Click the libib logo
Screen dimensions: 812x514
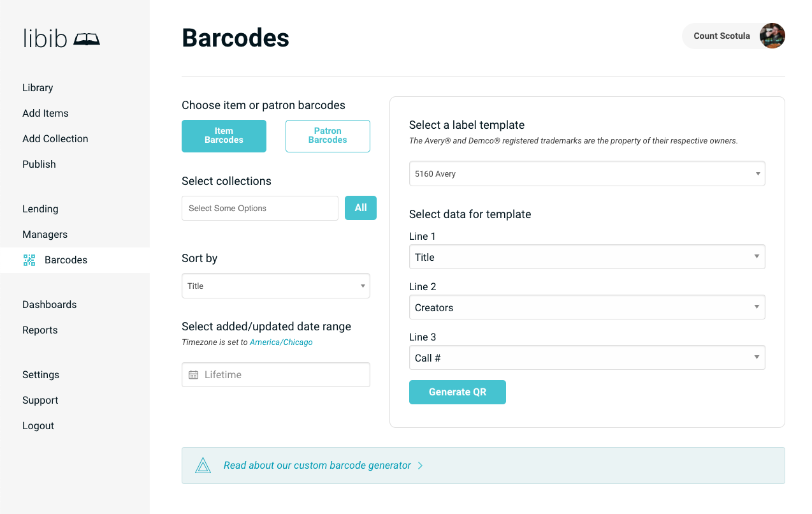[61, 38]
